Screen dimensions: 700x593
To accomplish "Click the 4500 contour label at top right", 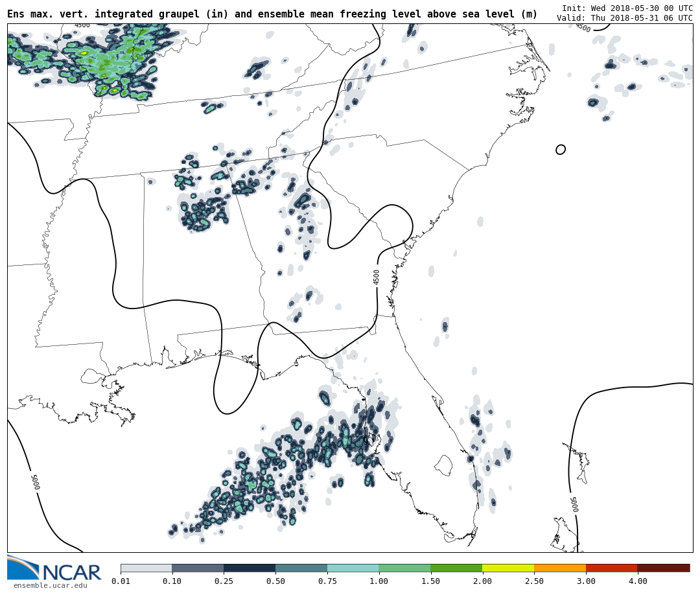I will [583, 28].
